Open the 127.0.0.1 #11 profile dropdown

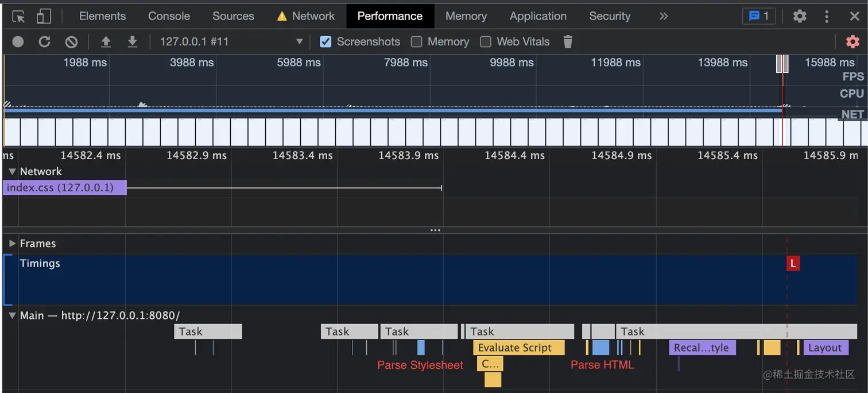[299, 41]
